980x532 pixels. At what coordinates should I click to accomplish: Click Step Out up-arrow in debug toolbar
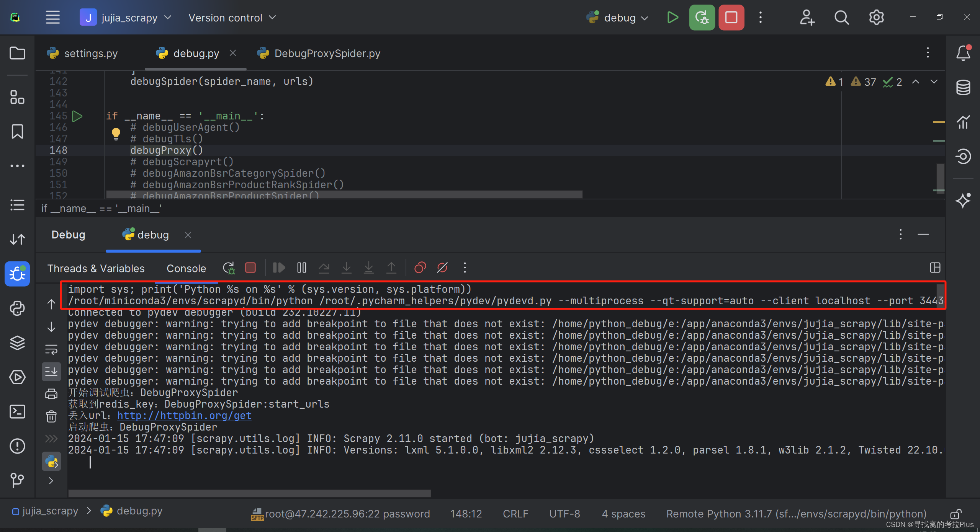click(391, 268)
